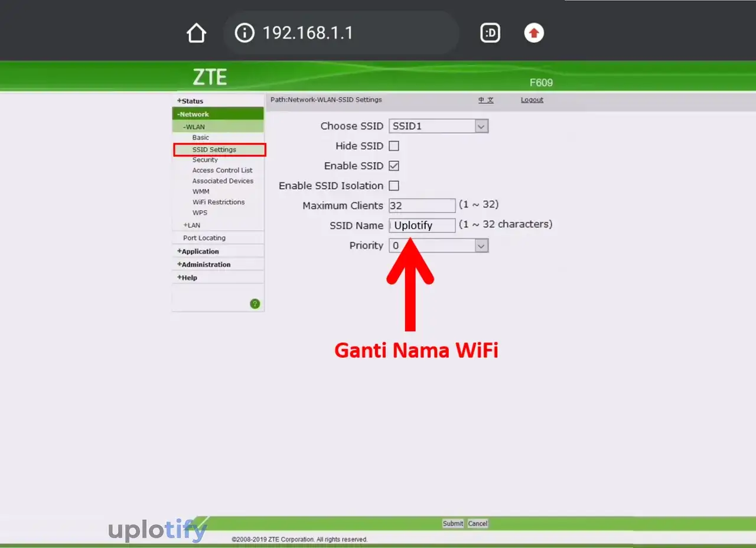Open the tab switcher icon
Screen dimensions: 756x548
pos(490,33)
